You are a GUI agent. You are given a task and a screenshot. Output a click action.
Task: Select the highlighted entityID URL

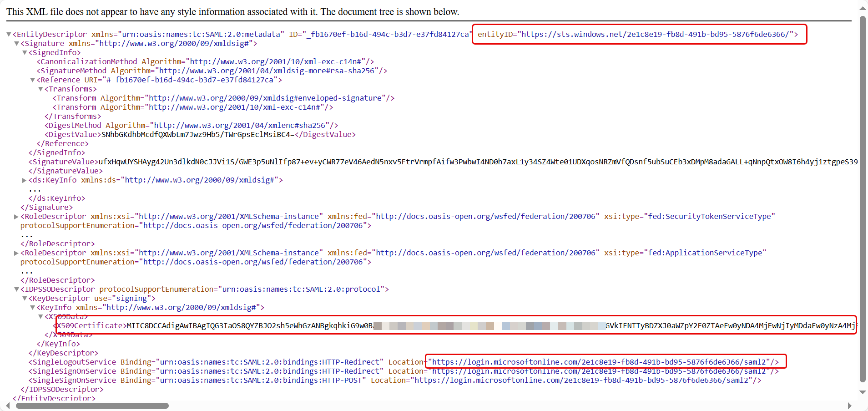pyautogui.click(x=655, y=34)
